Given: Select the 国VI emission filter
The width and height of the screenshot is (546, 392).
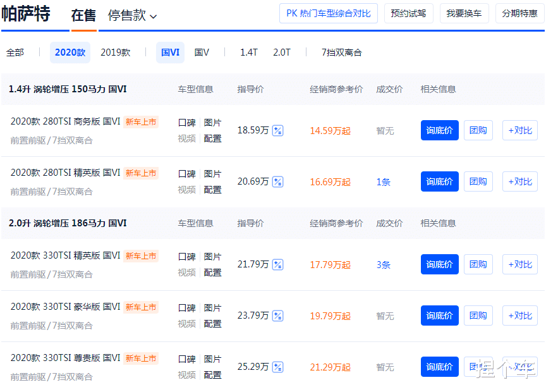Looking at the screenshot, I should click(x=170, y=52).
